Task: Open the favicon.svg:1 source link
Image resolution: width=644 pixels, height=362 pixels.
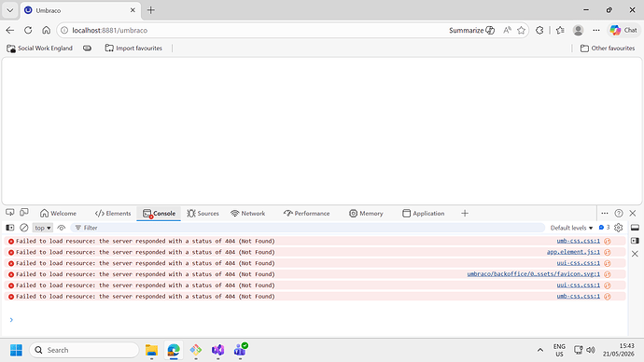Action: [534, 274]
